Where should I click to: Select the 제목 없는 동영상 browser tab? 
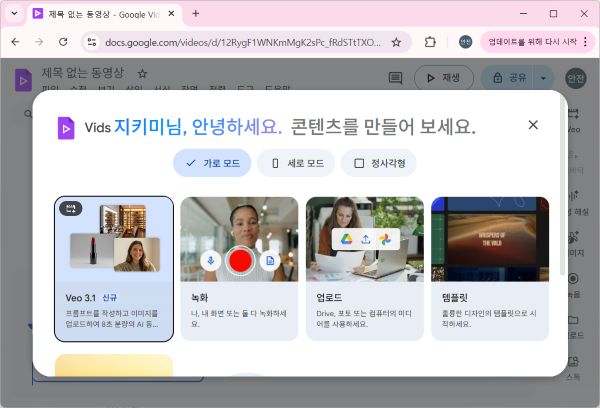click(x=104, y=14)
